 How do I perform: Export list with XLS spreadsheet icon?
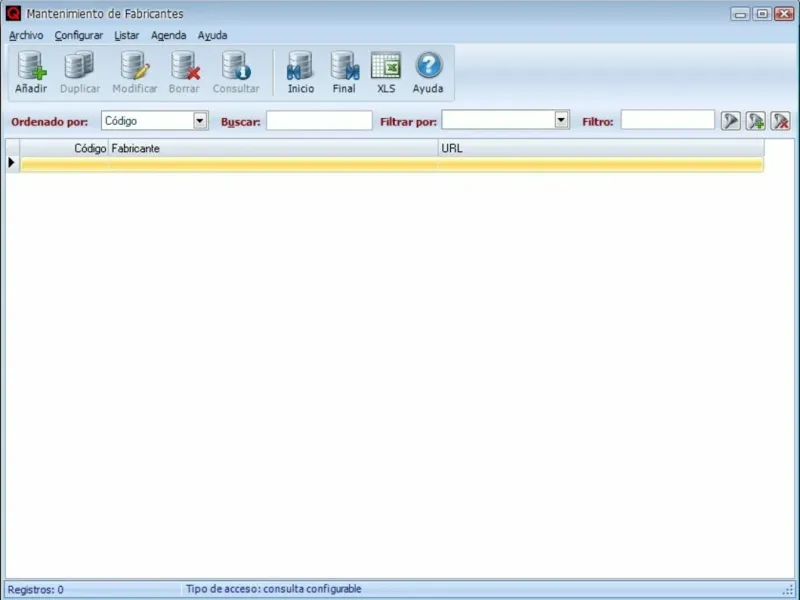click(386, 65)
